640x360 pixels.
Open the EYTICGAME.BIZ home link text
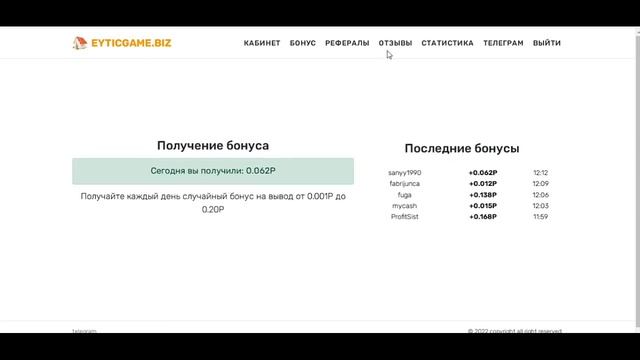(x=131, y=43)
